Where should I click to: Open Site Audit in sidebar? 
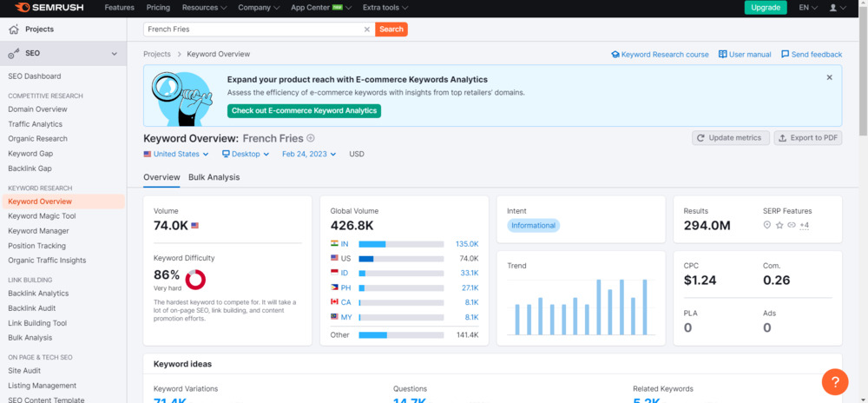pyautogui.click(x=24, y=370)
